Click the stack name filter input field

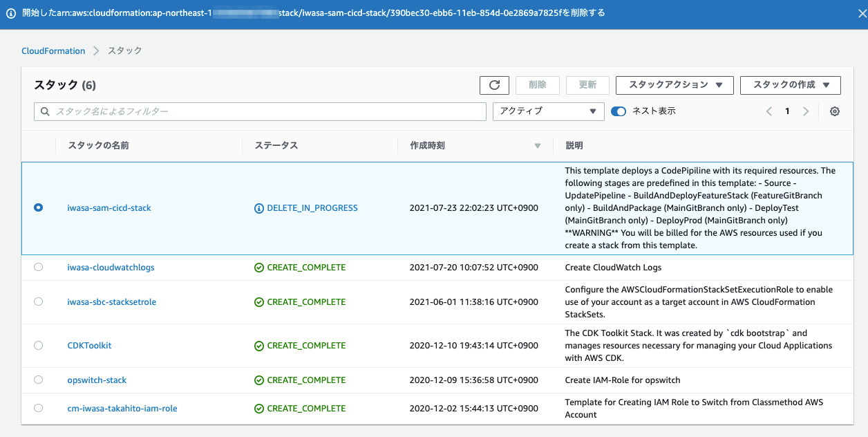207,111
